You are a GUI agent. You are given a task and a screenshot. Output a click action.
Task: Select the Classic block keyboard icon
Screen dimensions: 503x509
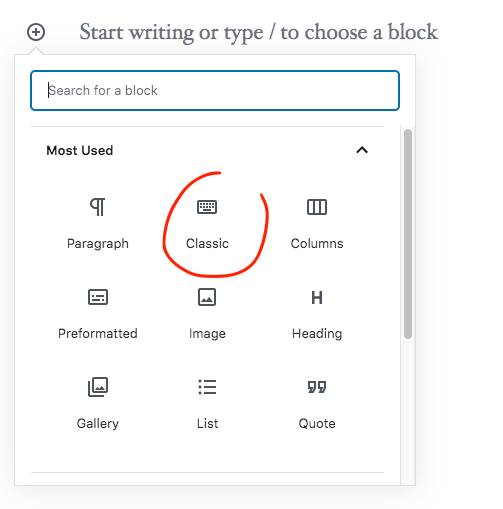click(207, 207)
